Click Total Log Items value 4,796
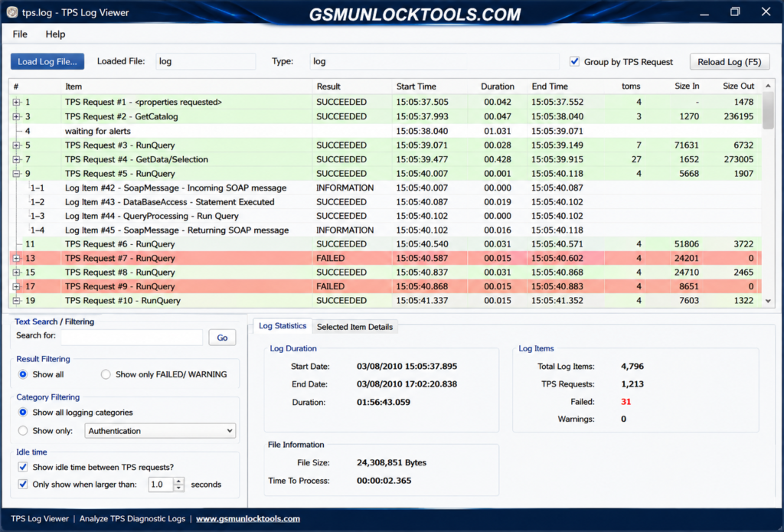 pos(632,366)
